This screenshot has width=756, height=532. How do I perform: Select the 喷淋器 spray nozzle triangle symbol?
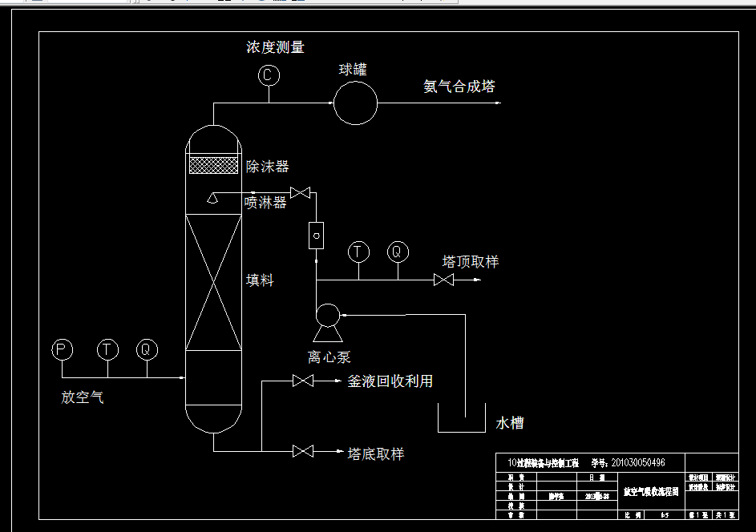click(213, 196)
